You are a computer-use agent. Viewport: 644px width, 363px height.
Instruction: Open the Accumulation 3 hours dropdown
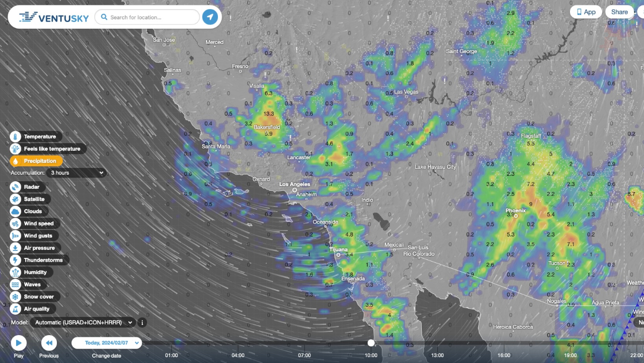(75, 173)
